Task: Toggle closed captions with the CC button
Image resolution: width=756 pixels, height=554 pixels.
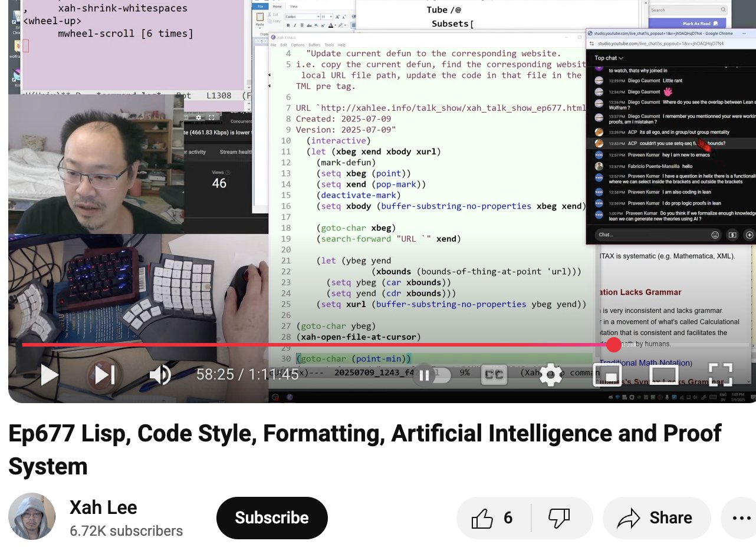Action: point(494,375)
